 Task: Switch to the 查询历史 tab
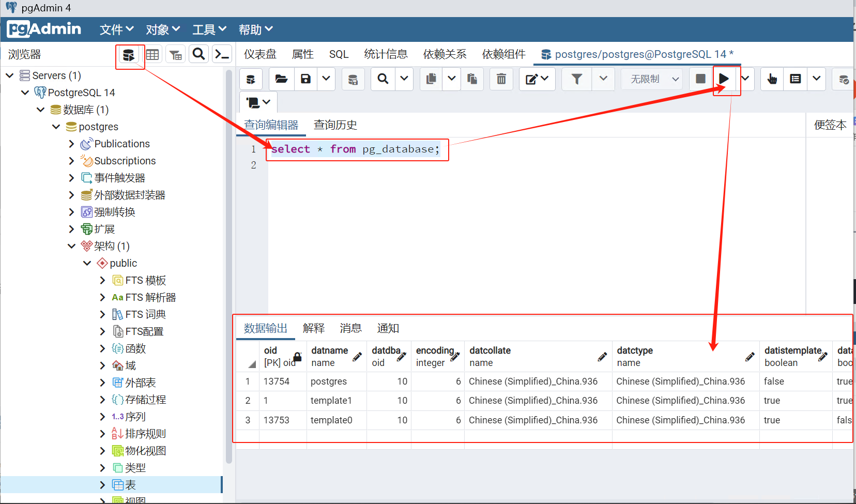point(335,125)
